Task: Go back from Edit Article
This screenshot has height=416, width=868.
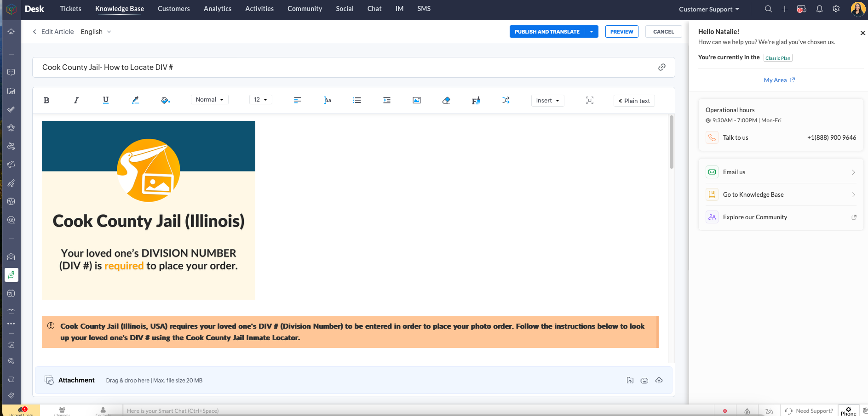Action: point(34,32)
